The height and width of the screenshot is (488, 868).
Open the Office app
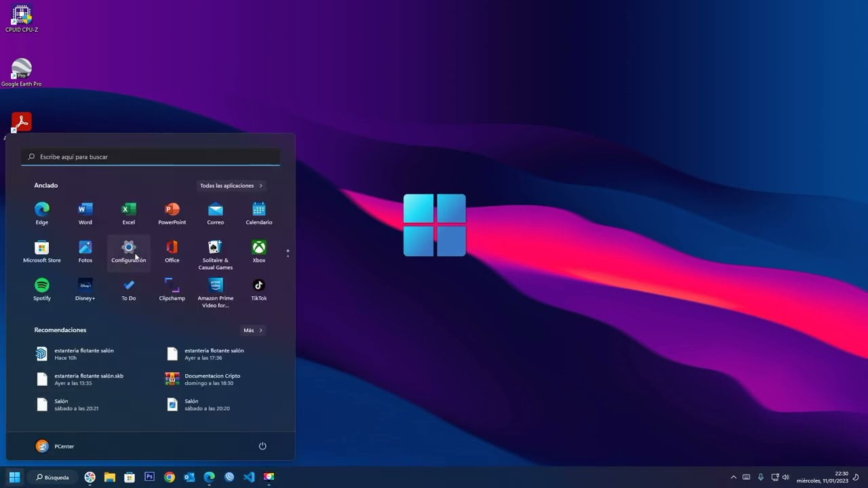pos(172,251)
